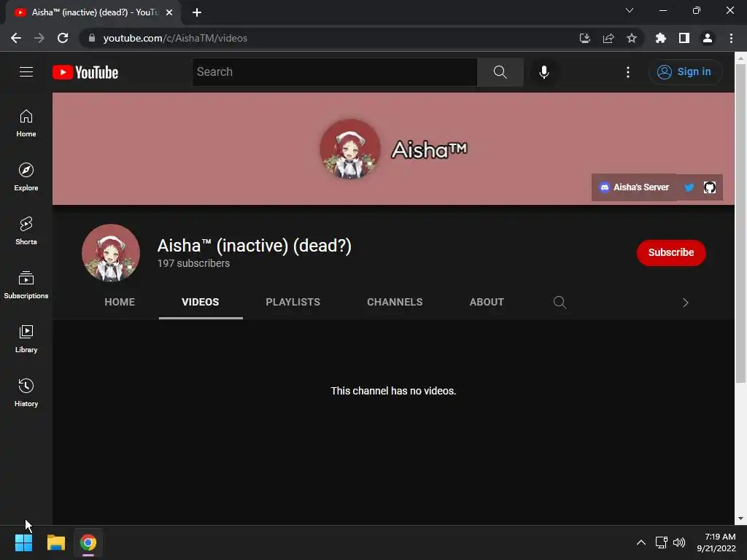The height and width of the screenshot is (560, 747).
Task: Click the '197 subscribers' text
Action: [x=193, y=263]
